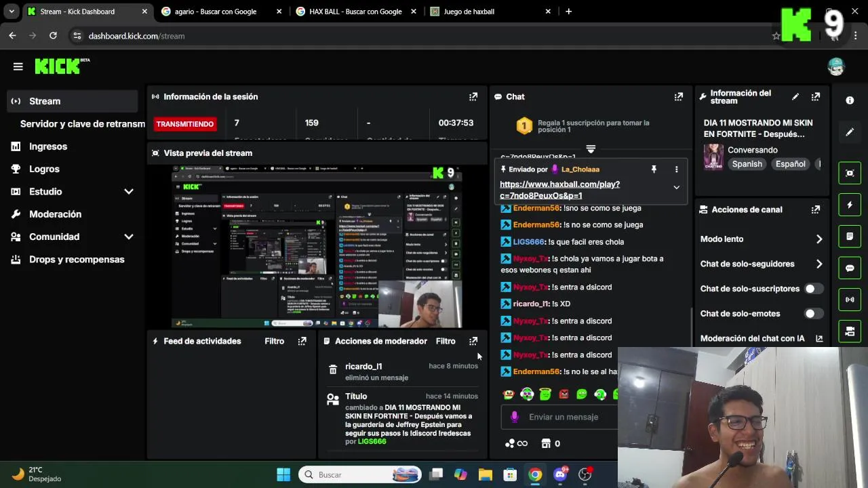Click the Español tag
The image size is (868, 488).
tap(790, 164)
